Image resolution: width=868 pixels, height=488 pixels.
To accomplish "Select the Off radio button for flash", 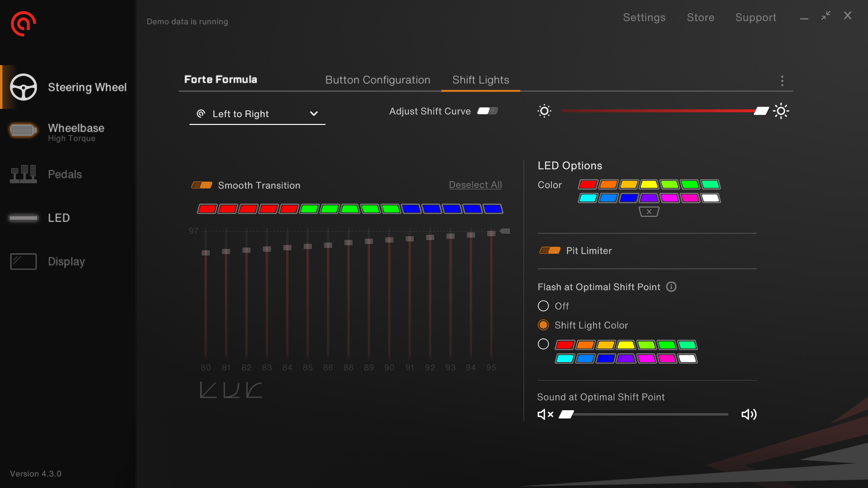I will click(x=544, y=306).
